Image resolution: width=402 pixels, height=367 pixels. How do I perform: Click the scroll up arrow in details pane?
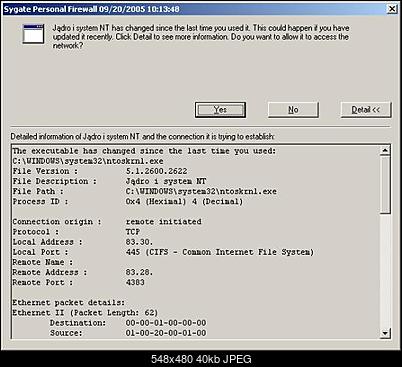coord(385,151)
